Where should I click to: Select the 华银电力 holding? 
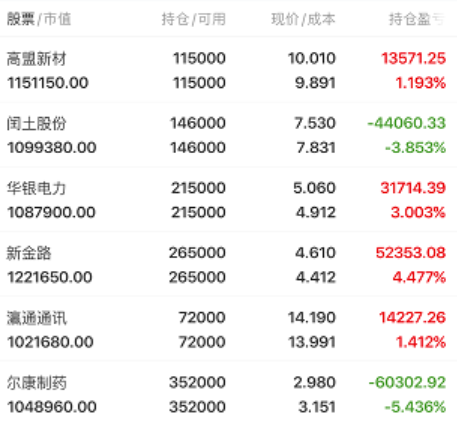[228, 200]
